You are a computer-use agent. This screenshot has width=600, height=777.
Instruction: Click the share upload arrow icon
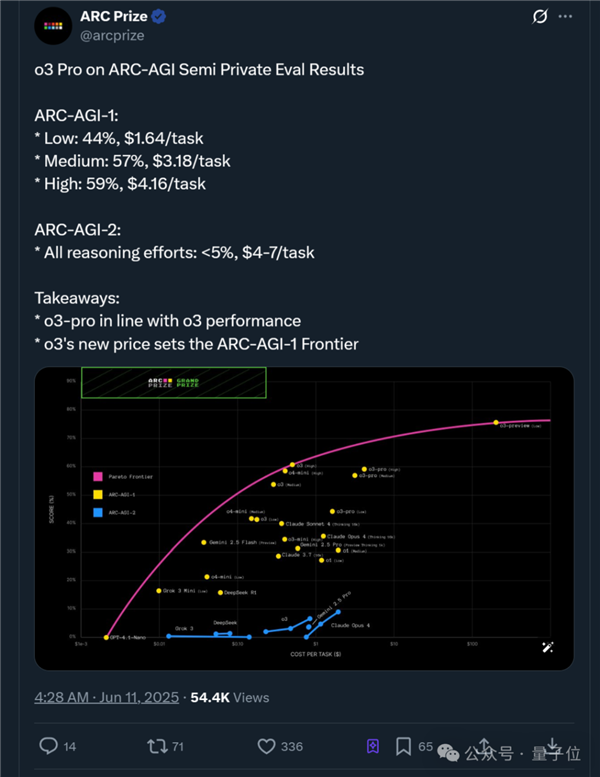point(482,746)
